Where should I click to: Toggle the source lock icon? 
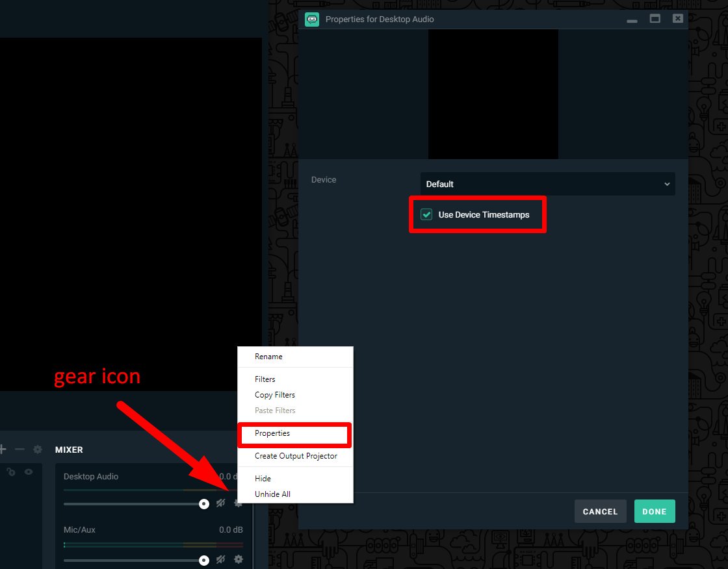[x=11, y=472]
